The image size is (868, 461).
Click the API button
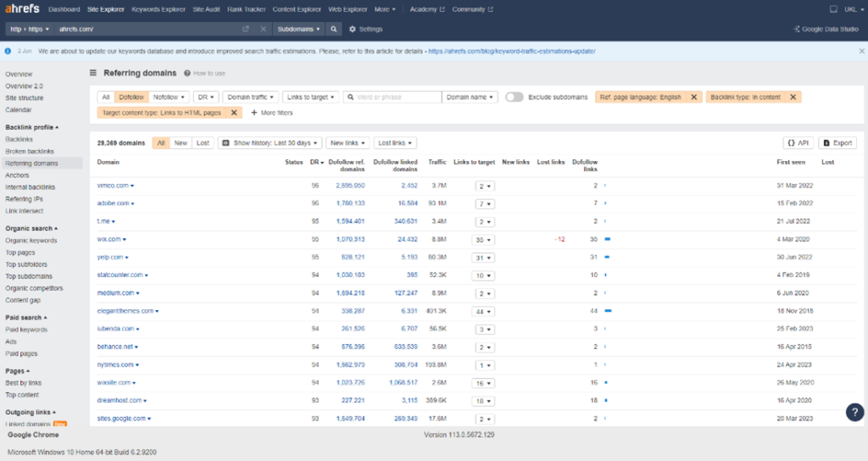tap(798, 142)
